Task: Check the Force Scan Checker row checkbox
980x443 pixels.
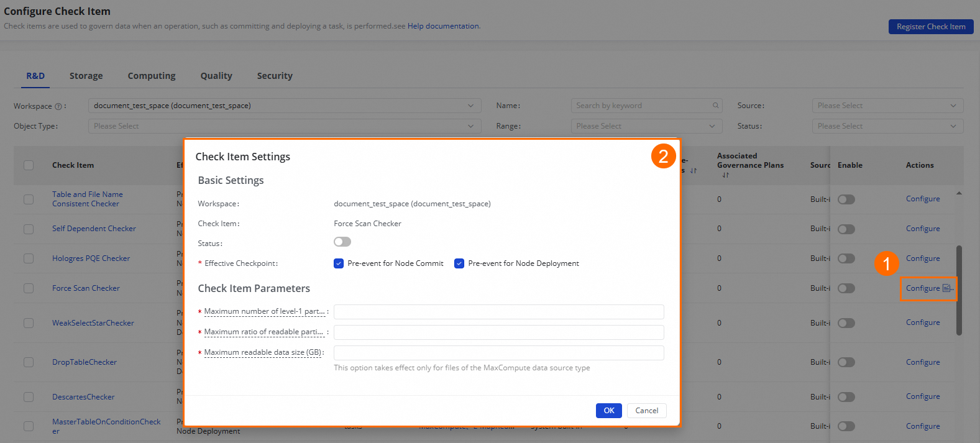Action: coord(29,288)
